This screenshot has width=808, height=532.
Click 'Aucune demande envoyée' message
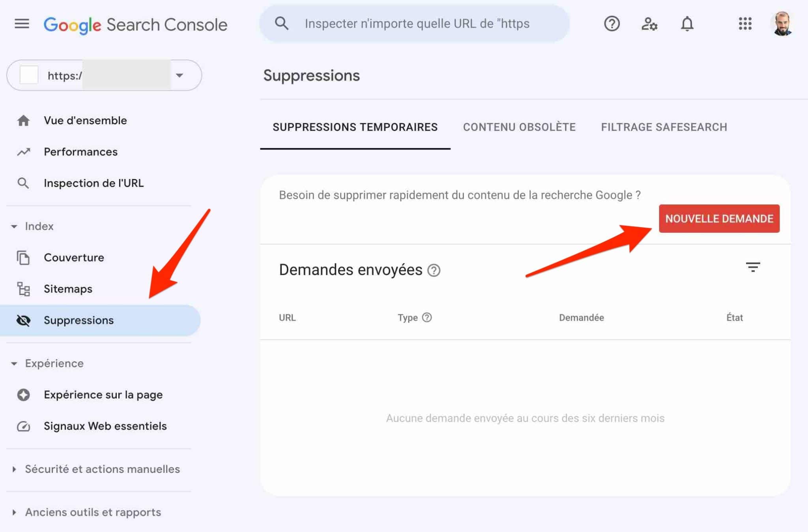525,418
